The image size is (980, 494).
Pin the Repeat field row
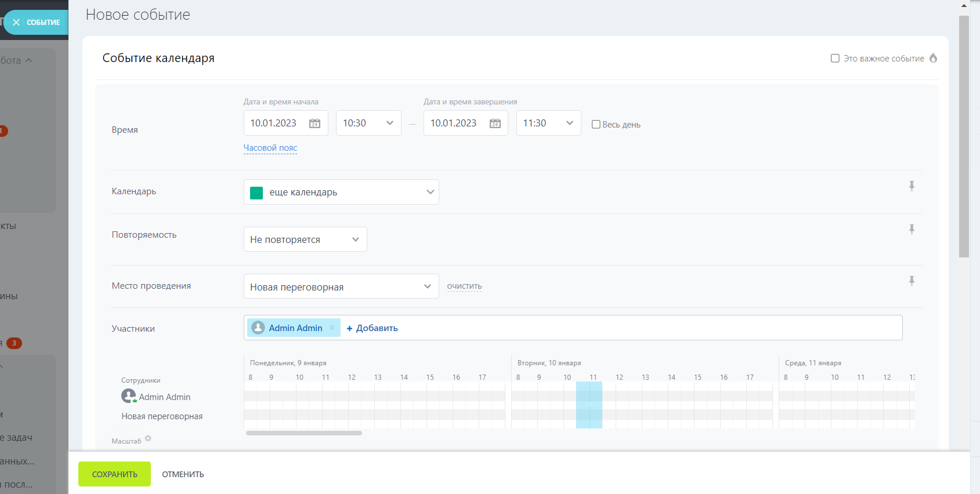(x=912, y=230)
